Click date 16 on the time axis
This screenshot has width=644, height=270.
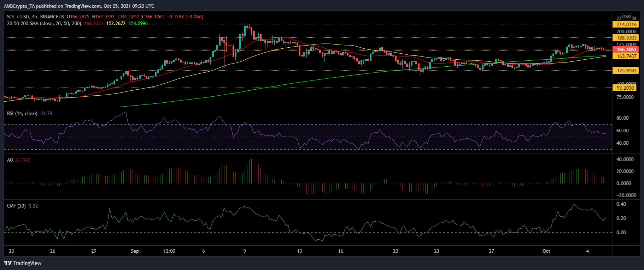click(x=341, y=251)
